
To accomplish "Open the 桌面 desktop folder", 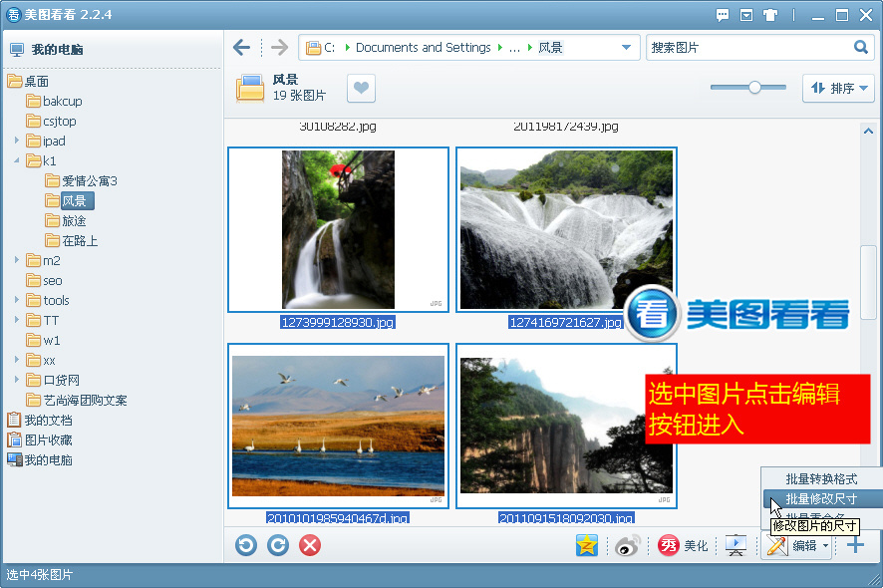I will coord(28,81).
